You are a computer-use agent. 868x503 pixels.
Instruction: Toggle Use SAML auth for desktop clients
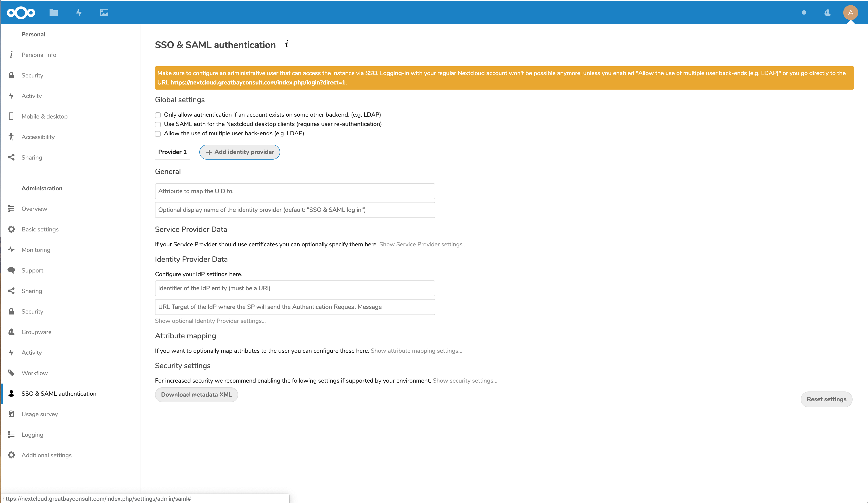(x=158, y=124)
